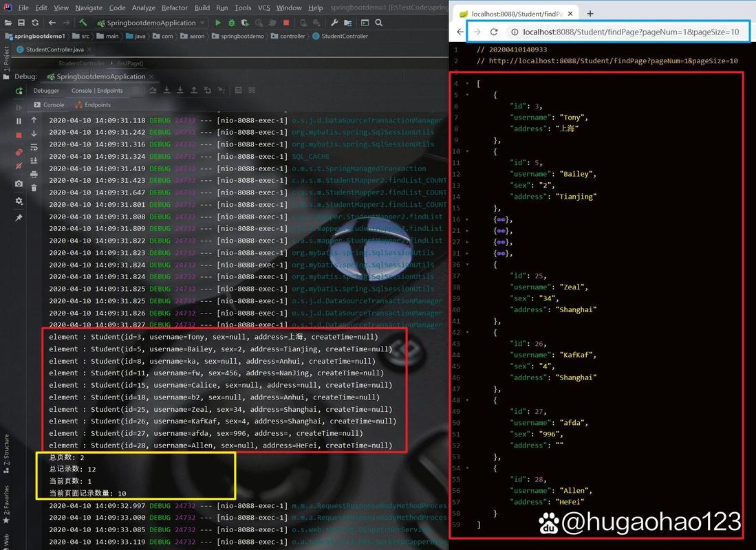View breakpoints using red circles icon
This screenshot has width=756, height=550.
click(x=19, y=153)
